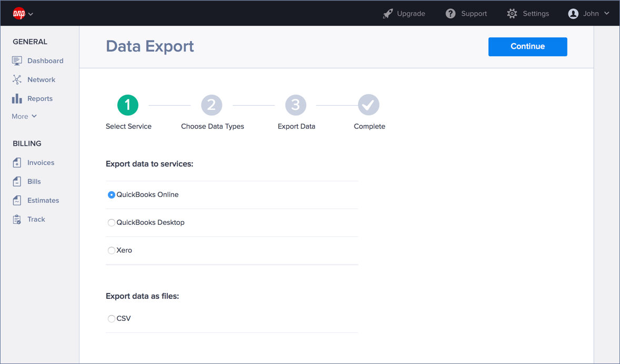Click the Network nodes icon

pyautogui.click(x=17, y=80)
